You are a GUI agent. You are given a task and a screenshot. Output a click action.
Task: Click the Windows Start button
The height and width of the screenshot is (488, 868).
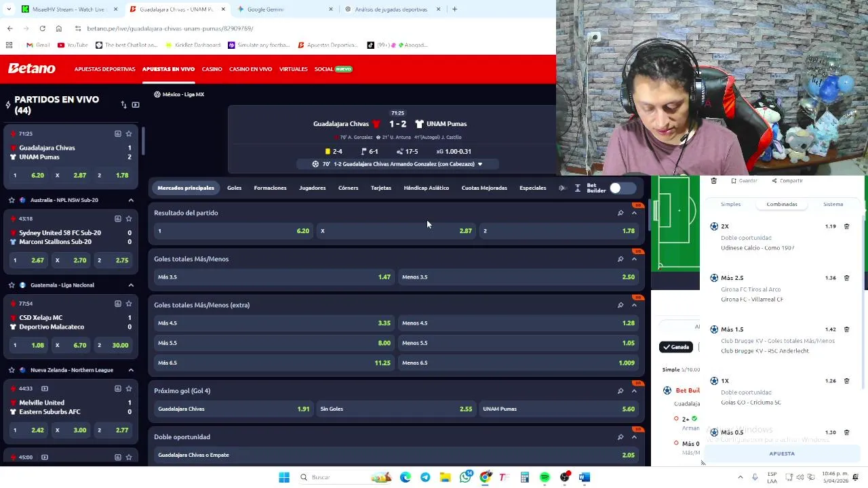coord(284,477)
